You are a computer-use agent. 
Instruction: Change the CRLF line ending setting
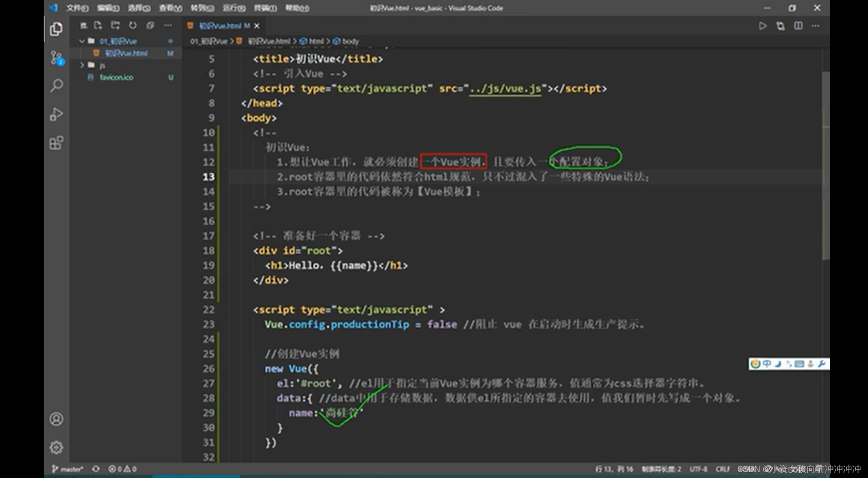pos(722,468)
